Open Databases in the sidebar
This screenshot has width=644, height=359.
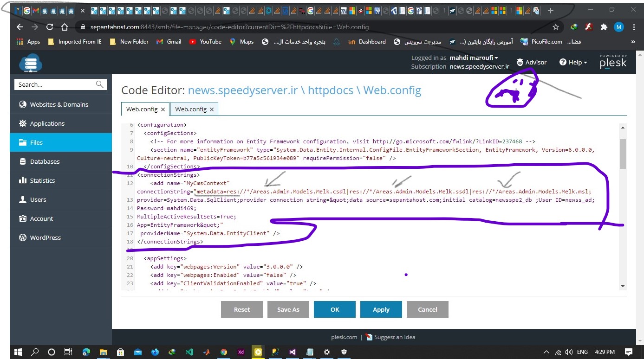(x=61, y=161)
